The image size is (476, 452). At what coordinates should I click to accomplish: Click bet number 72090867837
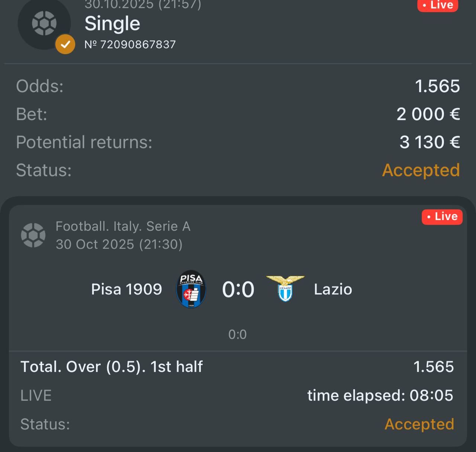click(x=130, y=45)
